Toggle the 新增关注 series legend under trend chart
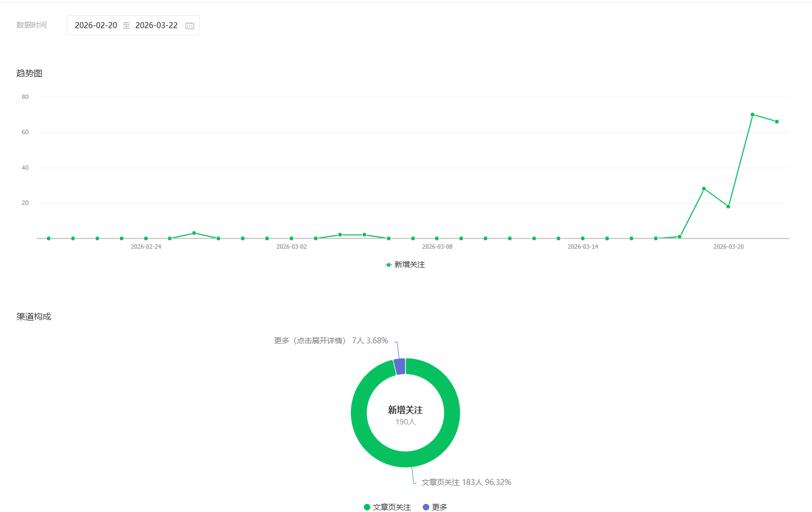This screenshot has width=812, height=512. [x=405, y=264]
